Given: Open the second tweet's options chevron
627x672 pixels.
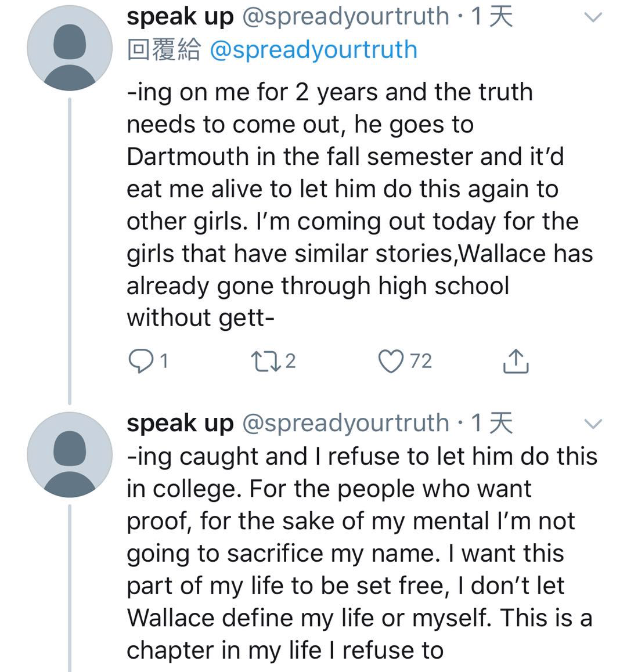Looking at the screenshot, I should [x=593, y=424].
